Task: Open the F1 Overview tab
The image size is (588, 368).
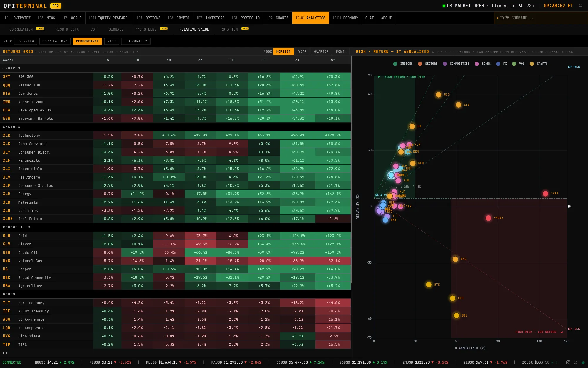Action: click(18, 18)
